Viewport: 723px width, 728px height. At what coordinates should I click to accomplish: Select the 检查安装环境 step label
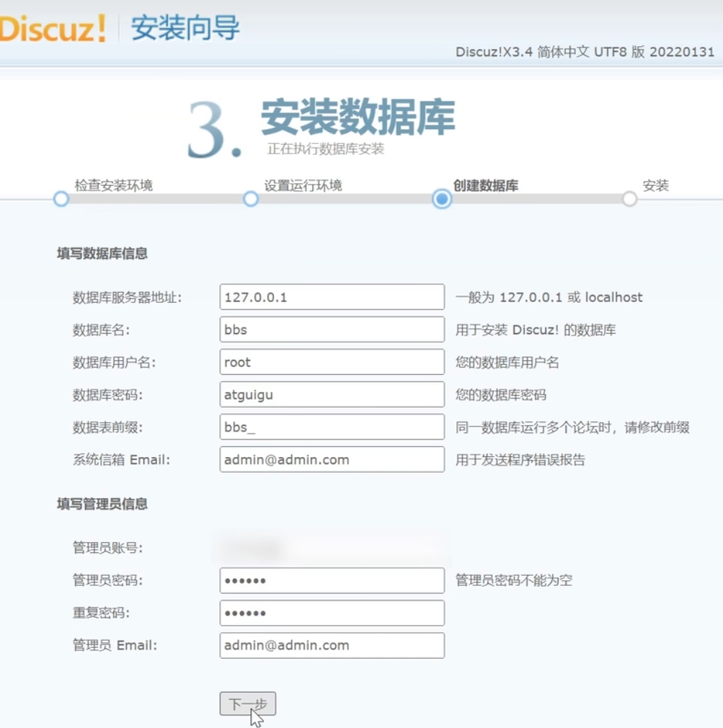(x=114, y=185)
